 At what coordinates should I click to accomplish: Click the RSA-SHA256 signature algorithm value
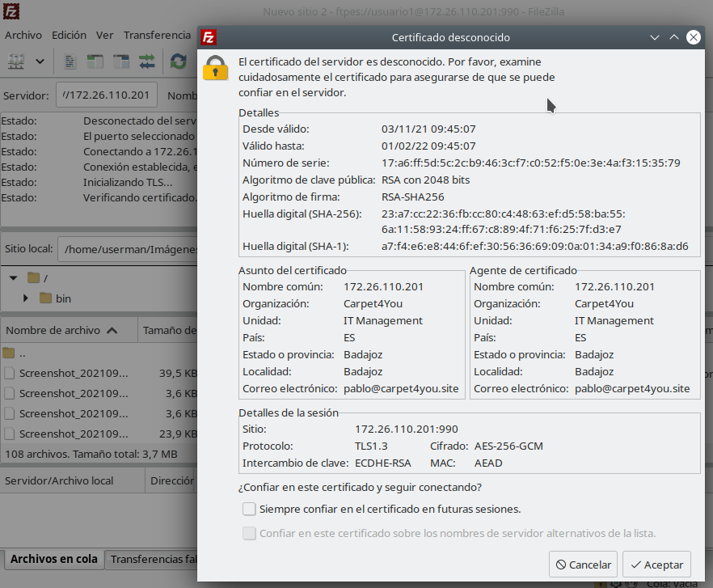(413, 197)
